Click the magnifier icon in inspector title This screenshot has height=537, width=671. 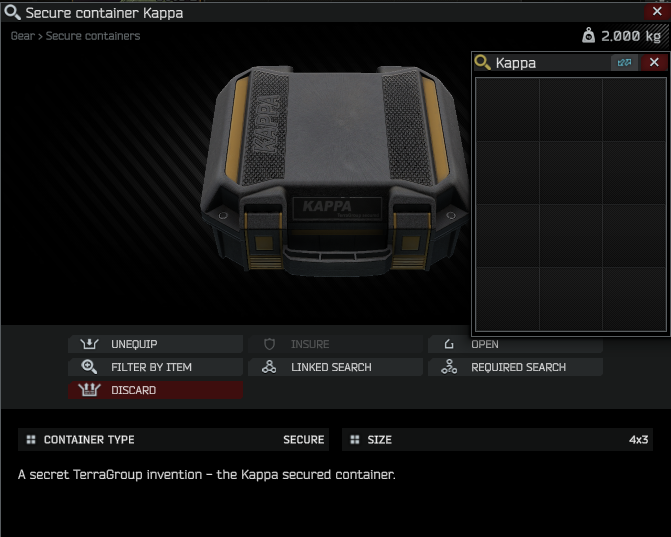(12, 12)
